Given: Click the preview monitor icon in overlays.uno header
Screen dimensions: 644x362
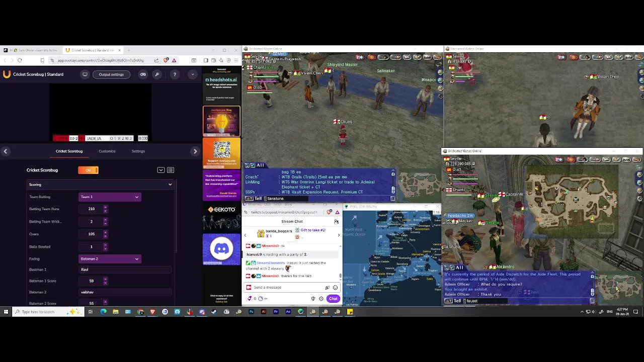Looking at the screenshot, I should 85,74.
